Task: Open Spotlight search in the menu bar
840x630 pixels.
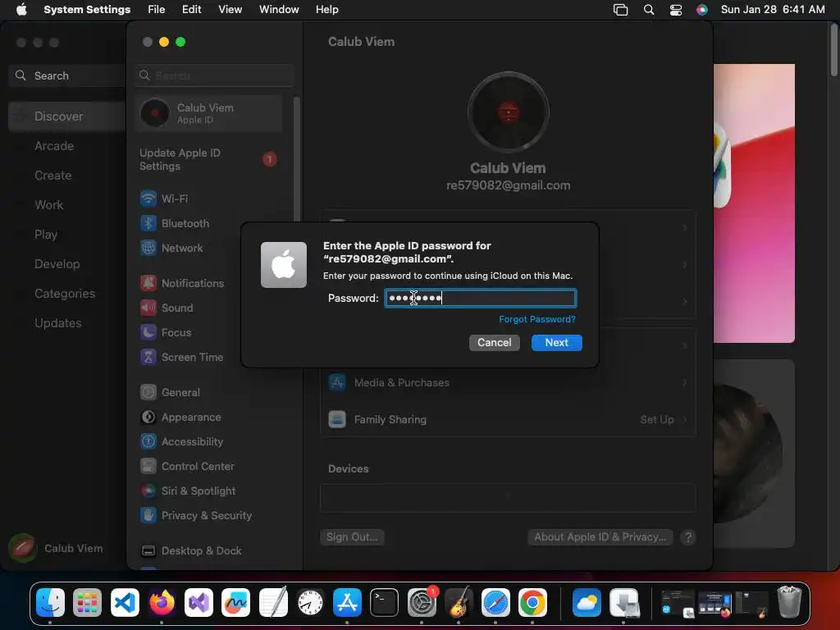Action: point(649,10)
